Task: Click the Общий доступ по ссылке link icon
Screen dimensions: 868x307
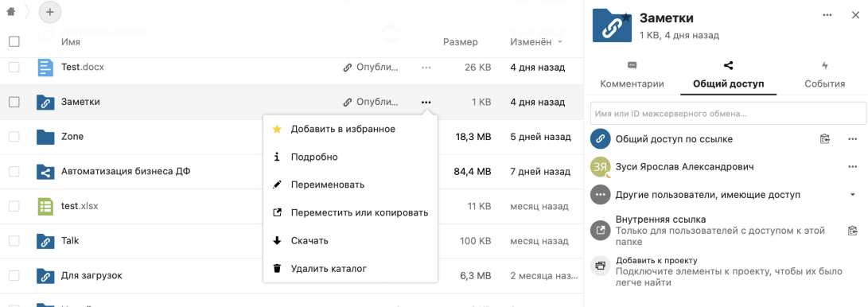Action: point(600,139)
